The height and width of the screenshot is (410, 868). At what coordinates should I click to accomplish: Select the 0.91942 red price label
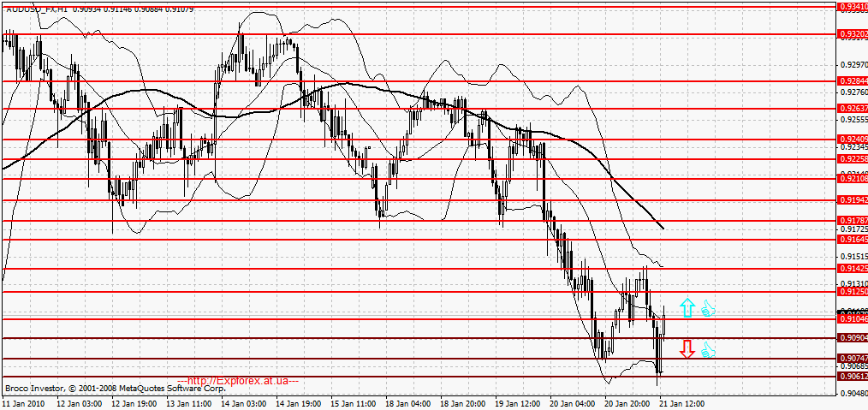[x=853, y=199]
